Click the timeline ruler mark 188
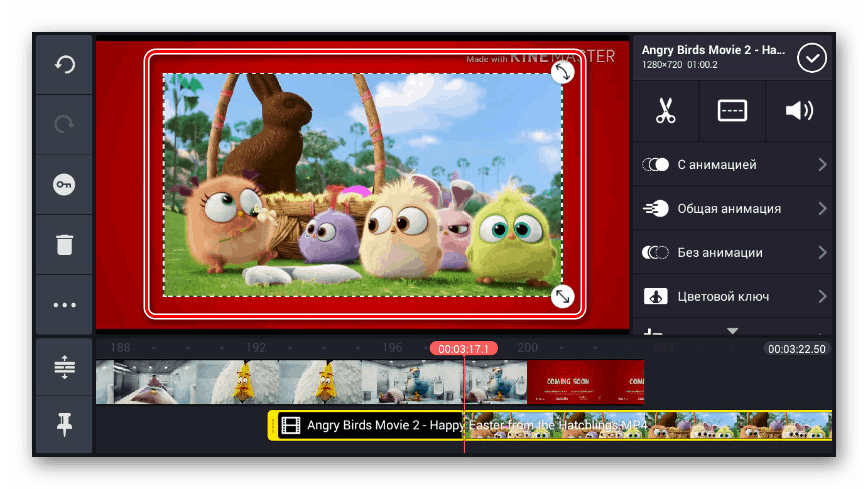This screenshot has height=489, width=868. (120, 348)
